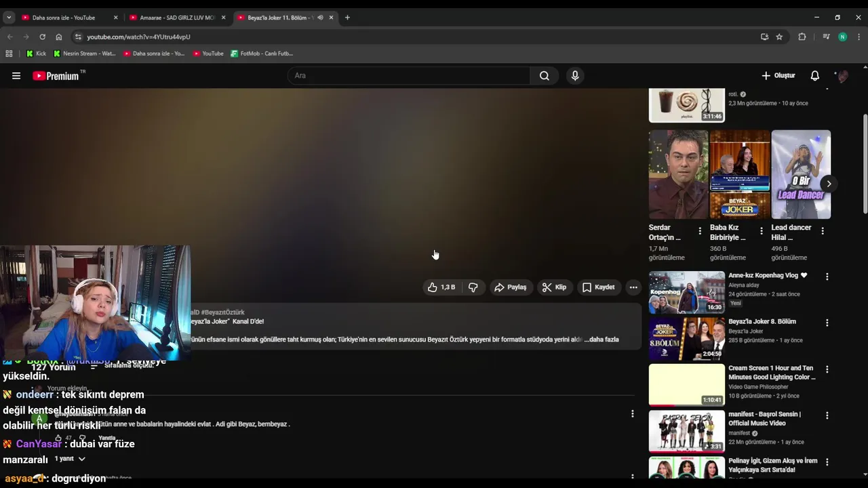Mute the Beyaz'la Joker tab audio
Screen dimensions: 868x488
pos(320,18)
